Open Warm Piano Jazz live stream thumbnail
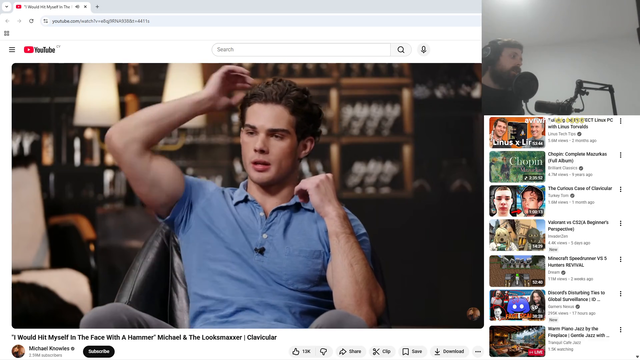Viewport: 640px width, 360px height. click(x=517, y=341)
